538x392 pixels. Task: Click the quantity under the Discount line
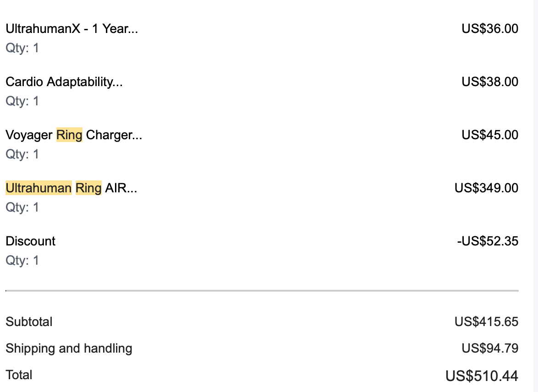tap(22, 261)
